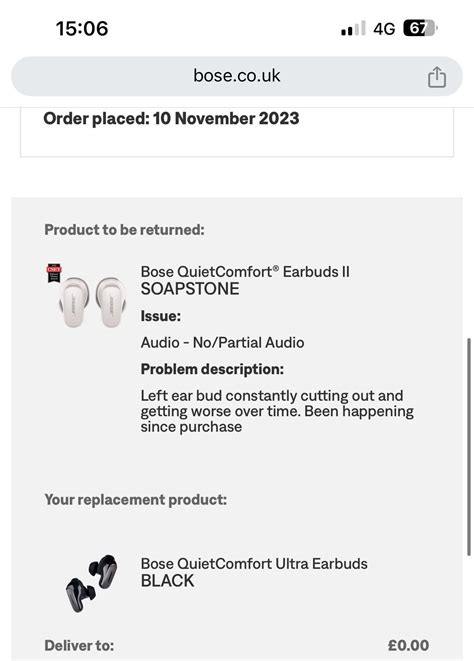Tap the Audio - No/Partial Audio issue text
Image resolution: width=474 pixels, height=661 pixels.
(x=222, y=342)
